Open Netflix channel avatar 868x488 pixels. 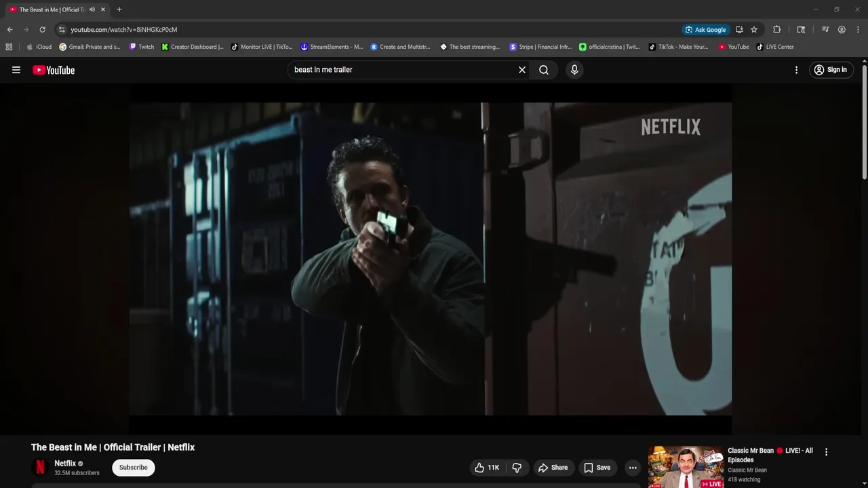click(x=40, y=468)
